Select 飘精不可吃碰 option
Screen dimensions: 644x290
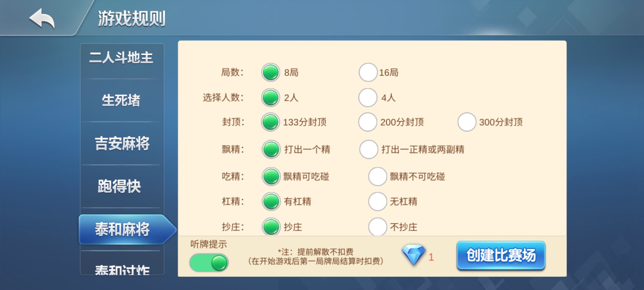point(377,176)
